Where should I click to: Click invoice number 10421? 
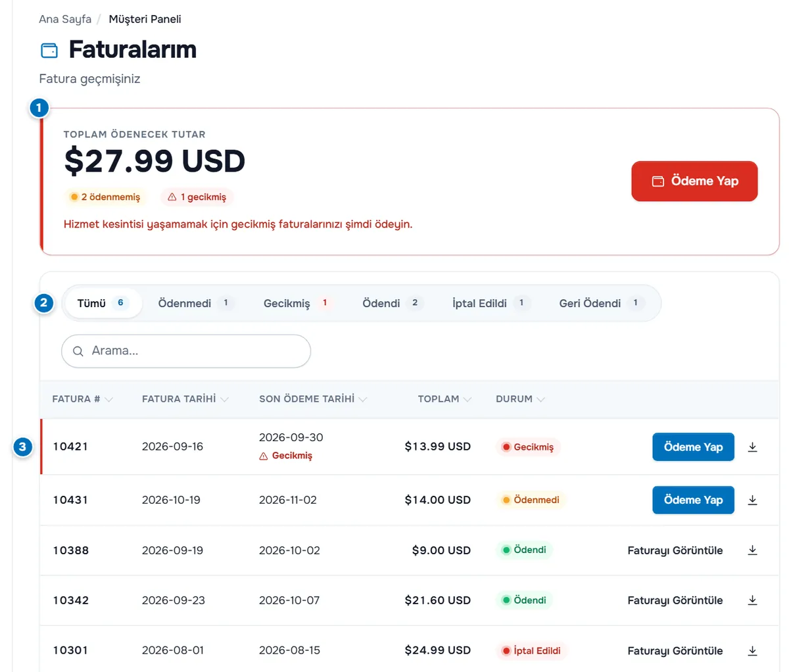tap(70, 447)
